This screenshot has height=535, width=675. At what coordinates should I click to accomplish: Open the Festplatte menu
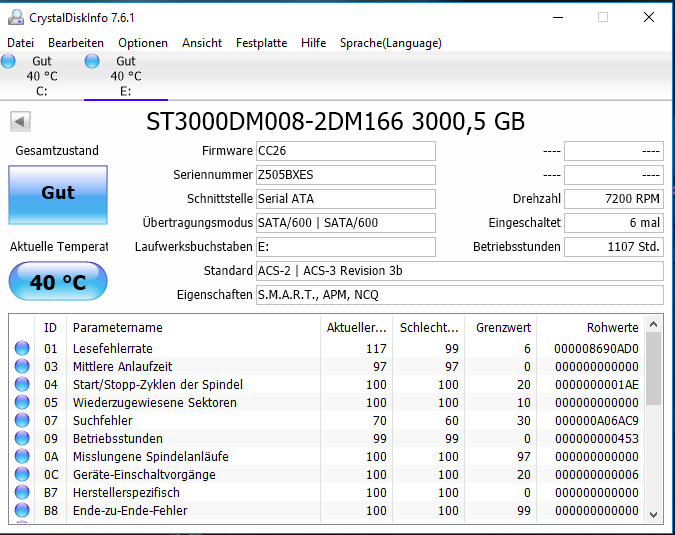(261, 43)
